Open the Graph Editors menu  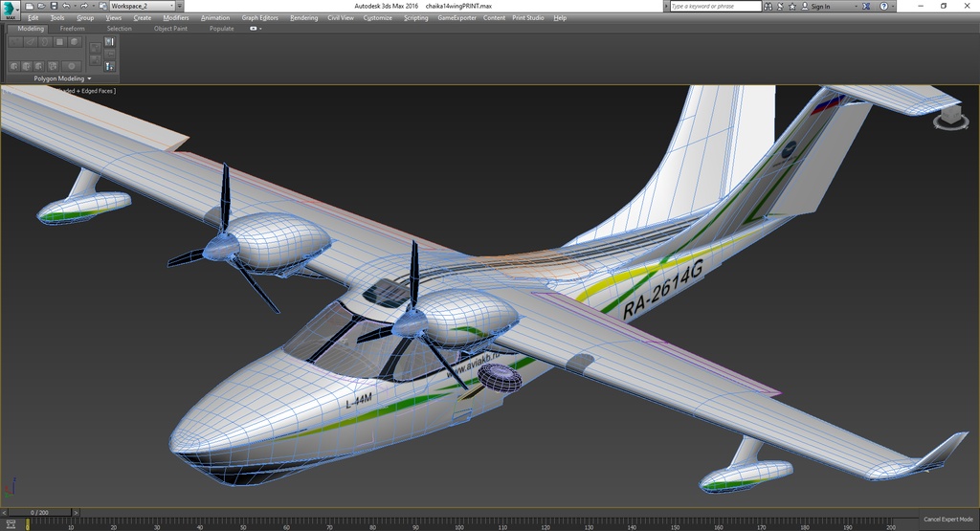[x=260, y=18]
